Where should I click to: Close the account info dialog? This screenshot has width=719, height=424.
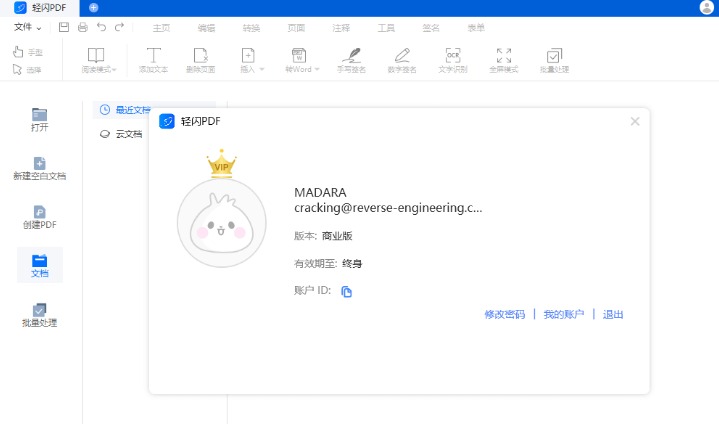(x=635, y=121)
